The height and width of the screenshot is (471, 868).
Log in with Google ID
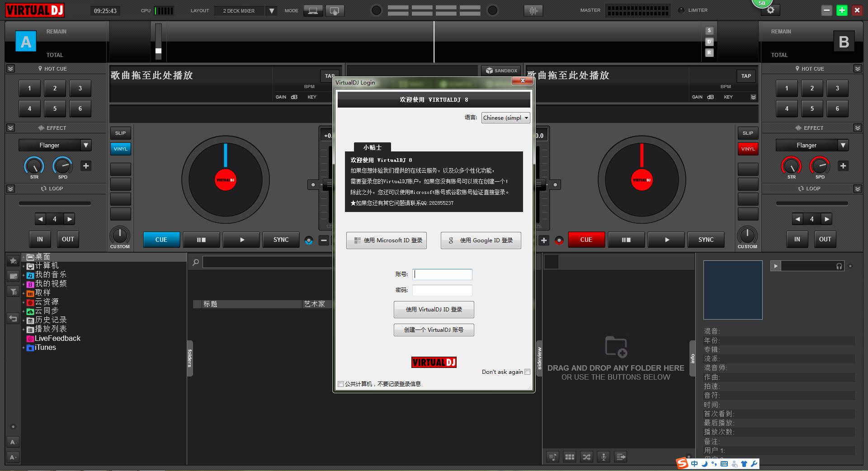[481, 240]
